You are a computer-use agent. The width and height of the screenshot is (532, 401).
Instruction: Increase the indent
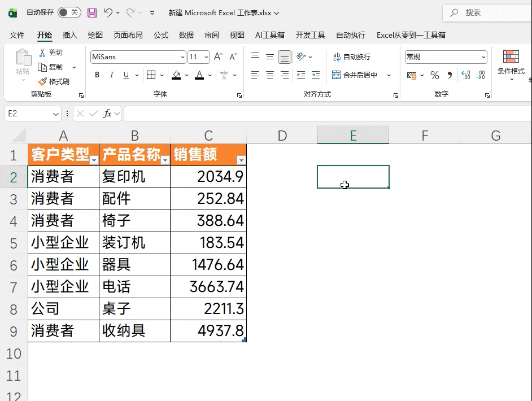point(316,75)
